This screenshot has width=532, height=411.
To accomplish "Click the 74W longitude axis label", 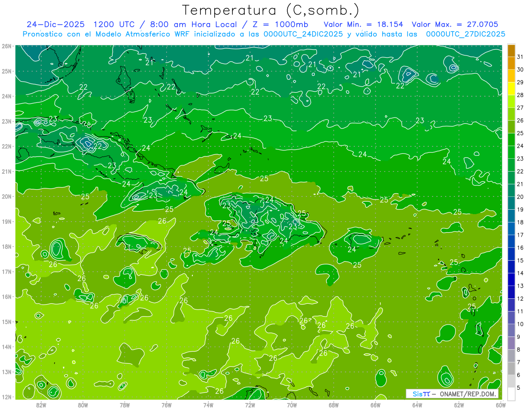I will (x=208, y=405).
